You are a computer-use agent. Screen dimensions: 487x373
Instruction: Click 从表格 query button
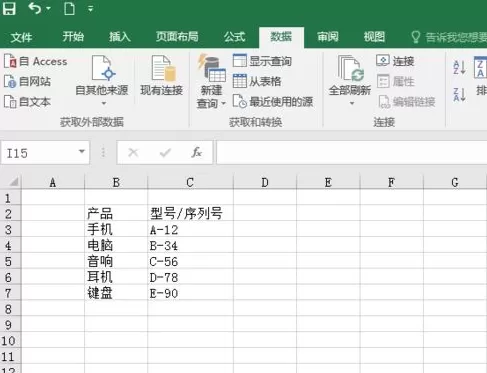(257, 81)
